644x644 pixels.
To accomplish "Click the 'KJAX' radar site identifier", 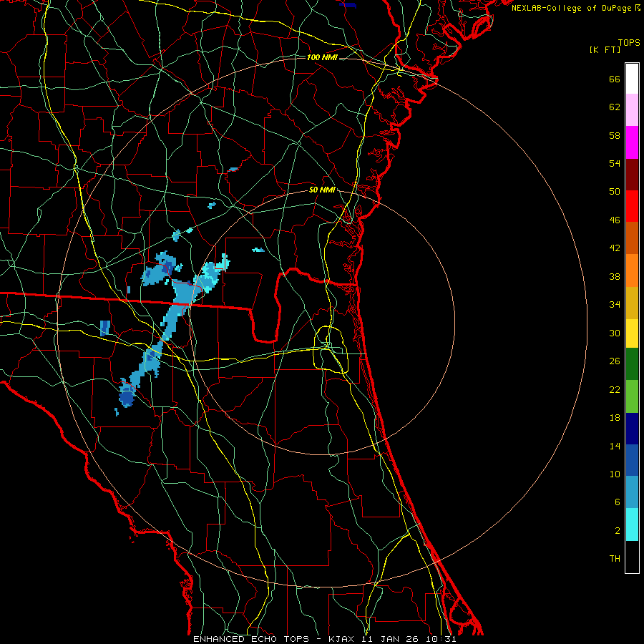I will pyautogui.click(x=343, y=639).
